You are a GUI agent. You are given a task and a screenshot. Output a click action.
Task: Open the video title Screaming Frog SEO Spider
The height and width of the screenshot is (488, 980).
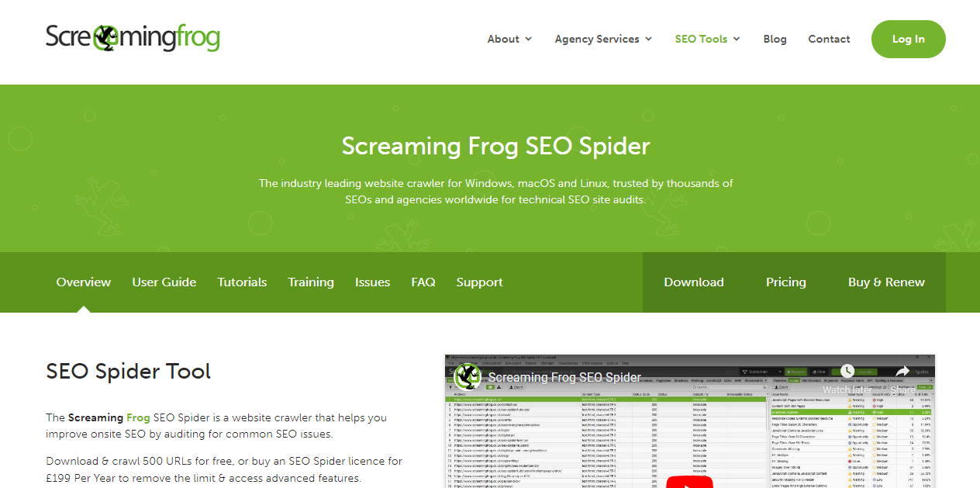pyautogui.click(x=564, y=378)
